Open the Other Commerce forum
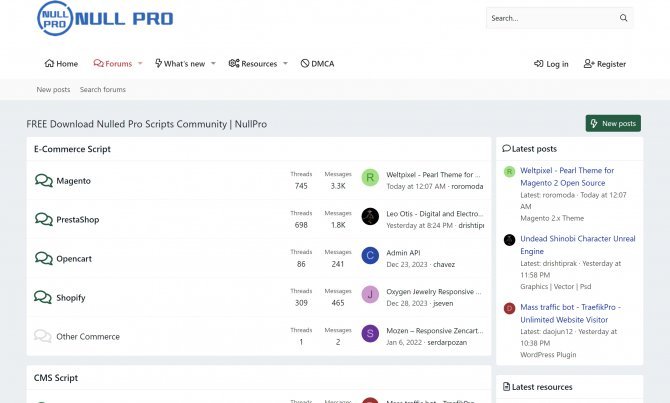 click(88, 337)
